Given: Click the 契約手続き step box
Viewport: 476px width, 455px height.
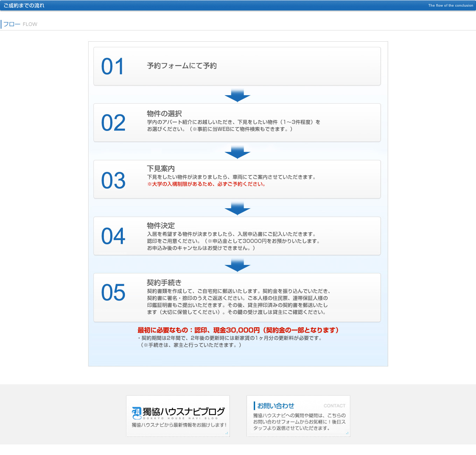Looking at the screenshot, I should click(x=237, y=297).
